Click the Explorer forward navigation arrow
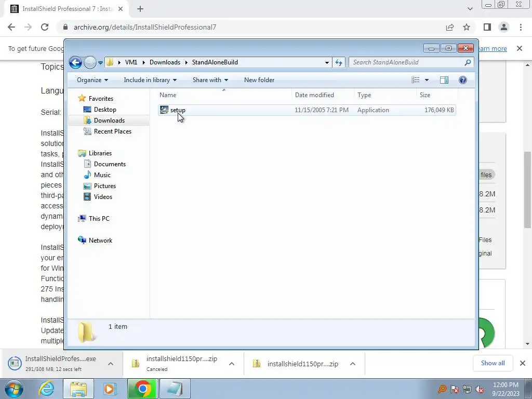 (x=90, y=62)
